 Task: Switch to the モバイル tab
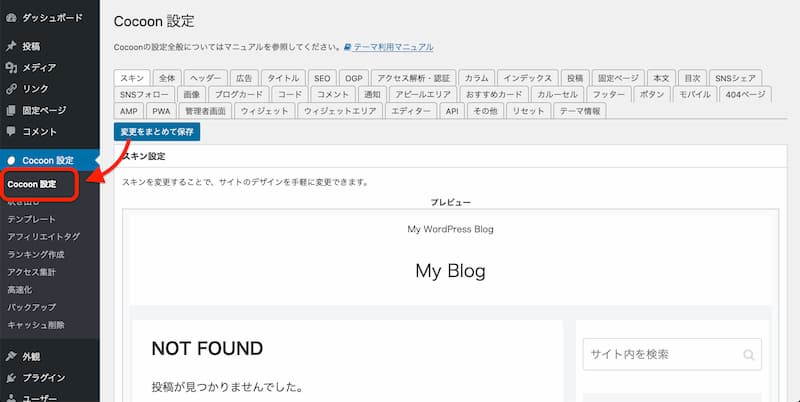pyautogui.click(x=694, y=94)
